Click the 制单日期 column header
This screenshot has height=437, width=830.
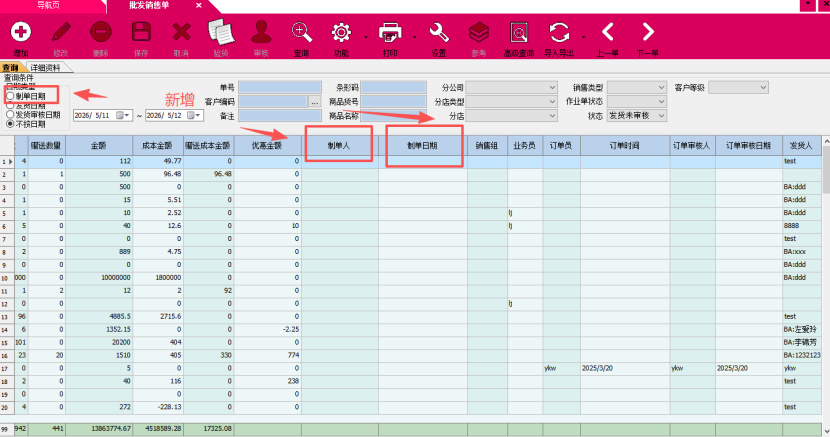pyautogui.click(x=422, y=145)
